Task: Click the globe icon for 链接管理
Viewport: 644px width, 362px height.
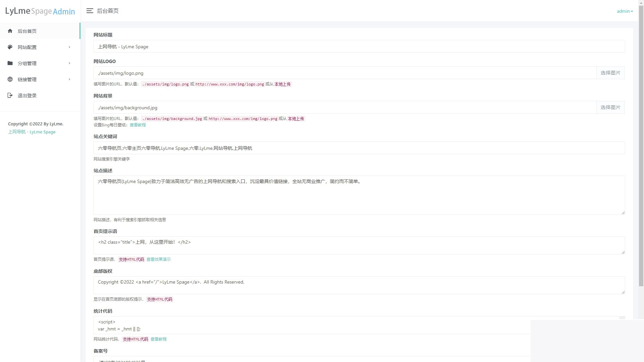Action: pyautogui.click(x=10, y=79)
